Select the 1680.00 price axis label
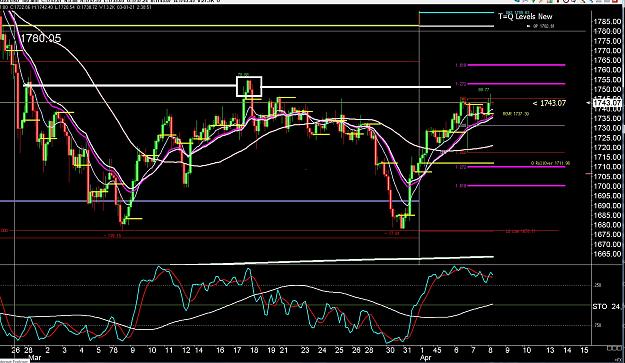The height and width of the screenshot is (363, 625). point(607,225)
